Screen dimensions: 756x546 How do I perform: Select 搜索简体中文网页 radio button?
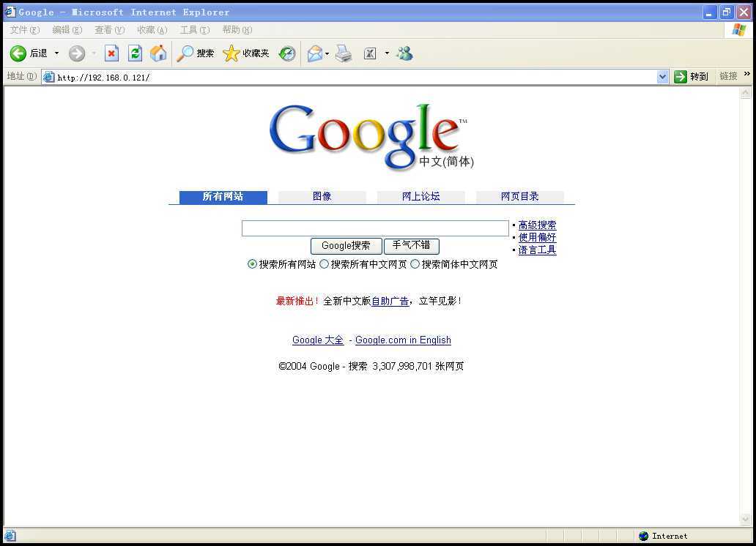click(x=415, y=264)
